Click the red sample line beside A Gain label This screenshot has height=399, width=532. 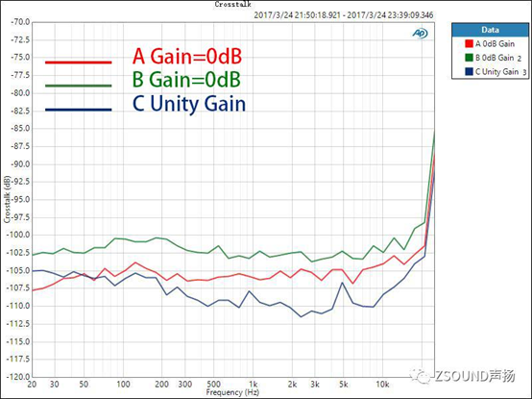coord(79,62)
